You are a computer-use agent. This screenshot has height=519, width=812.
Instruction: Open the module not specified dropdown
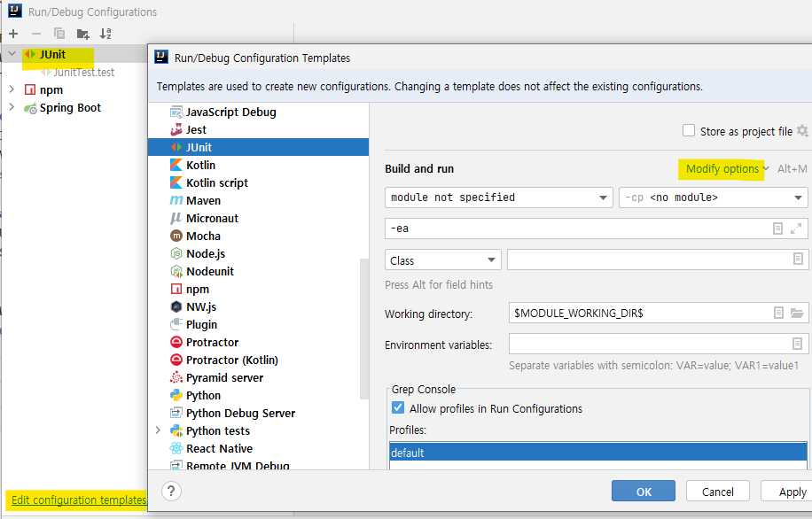point(498,197)
